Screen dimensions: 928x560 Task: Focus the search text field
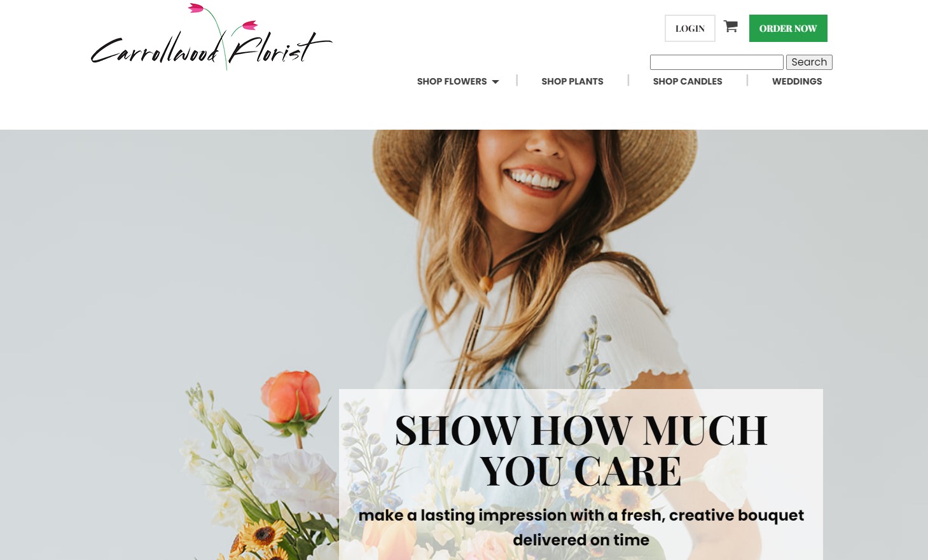[x=717, y=62]
